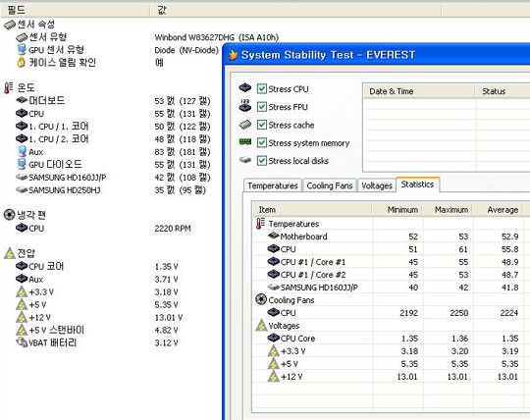Click the green memory module icon

click(245, 141)
